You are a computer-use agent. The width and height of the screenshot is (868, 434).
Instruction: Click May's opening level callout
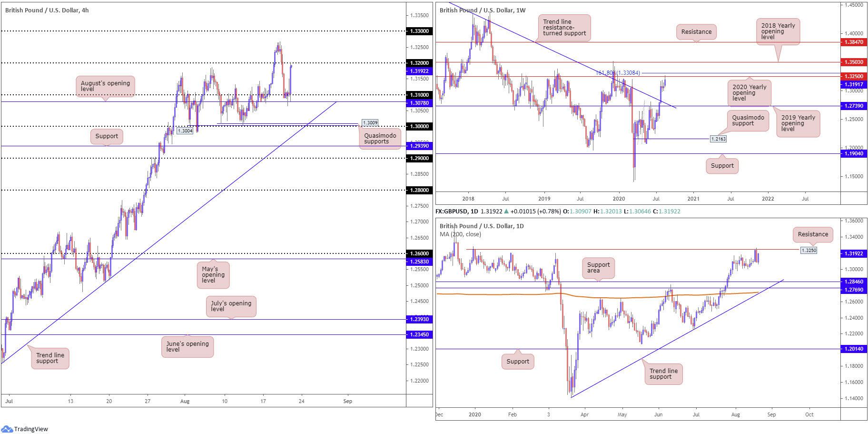213,275
